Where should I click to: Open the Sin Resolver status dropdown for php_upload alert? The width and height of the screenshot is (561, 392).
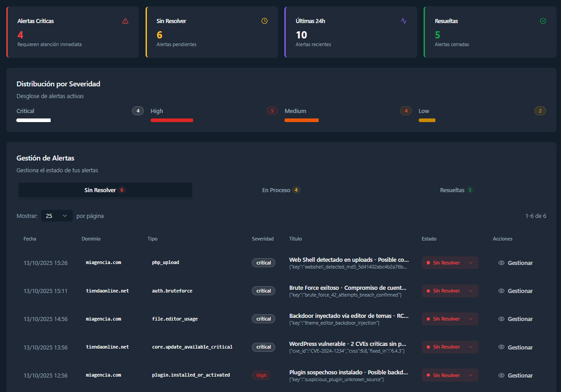click(x=450, y=263)
